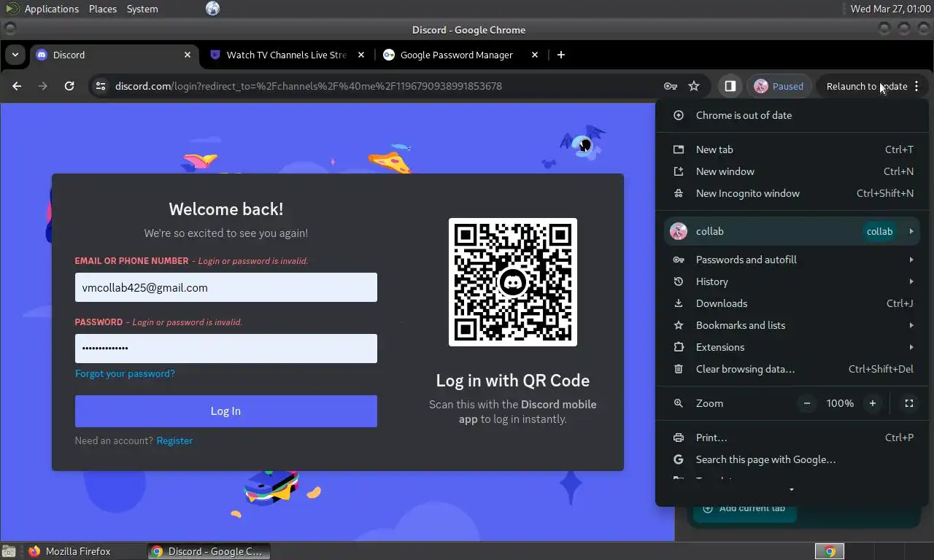Click the Register link
Viewport: 934px width, 560px height.
(174, 440)
